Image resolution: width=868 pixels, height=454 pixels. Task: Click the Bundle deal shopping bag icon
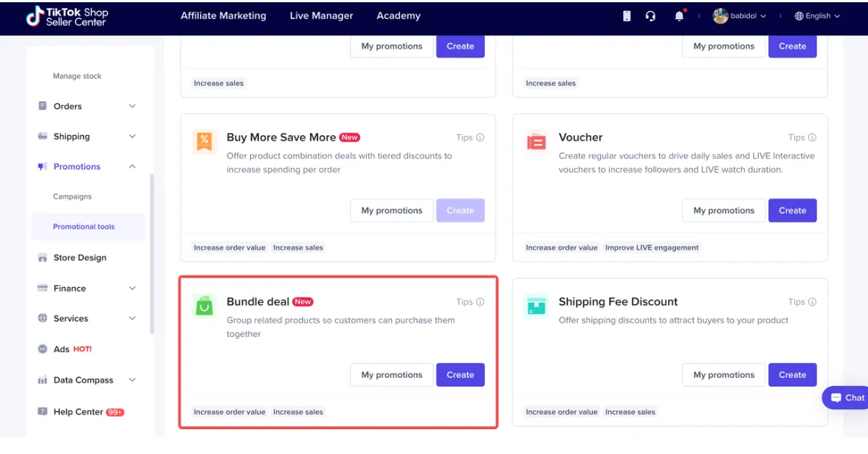[204, 306]
